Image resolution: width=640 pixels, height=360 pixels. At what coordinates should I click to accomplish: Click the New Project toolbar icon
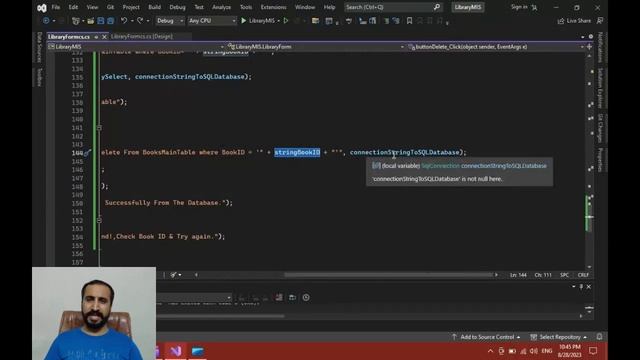76,20
